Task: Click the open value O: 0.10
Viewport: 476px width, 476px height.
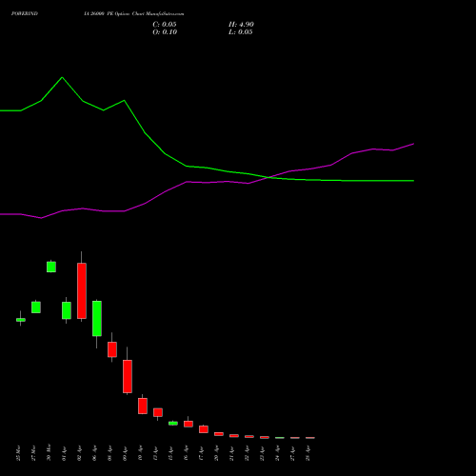Action: 165,32
